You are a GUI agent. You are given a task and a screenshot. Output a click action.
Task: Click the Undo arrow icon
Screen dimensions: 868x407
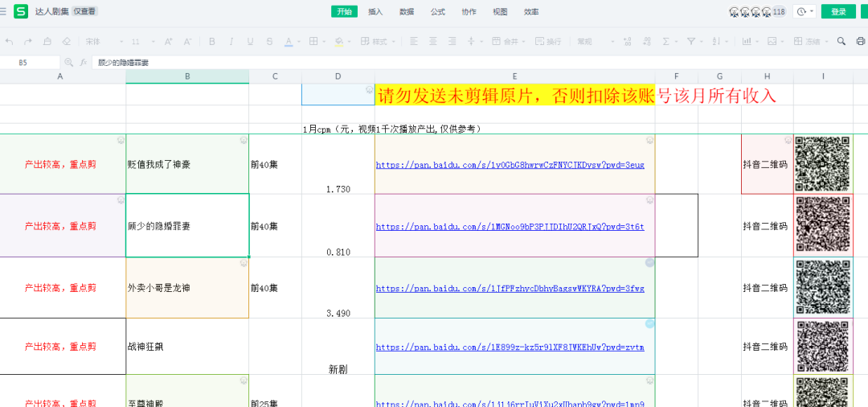coord(10,42)
